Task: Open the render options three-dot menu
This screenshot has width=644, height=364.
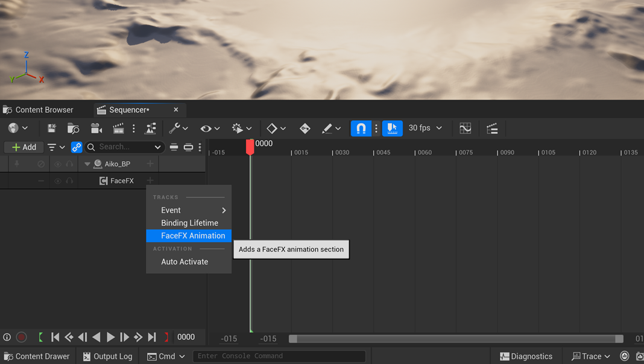Action: point(133,129)
